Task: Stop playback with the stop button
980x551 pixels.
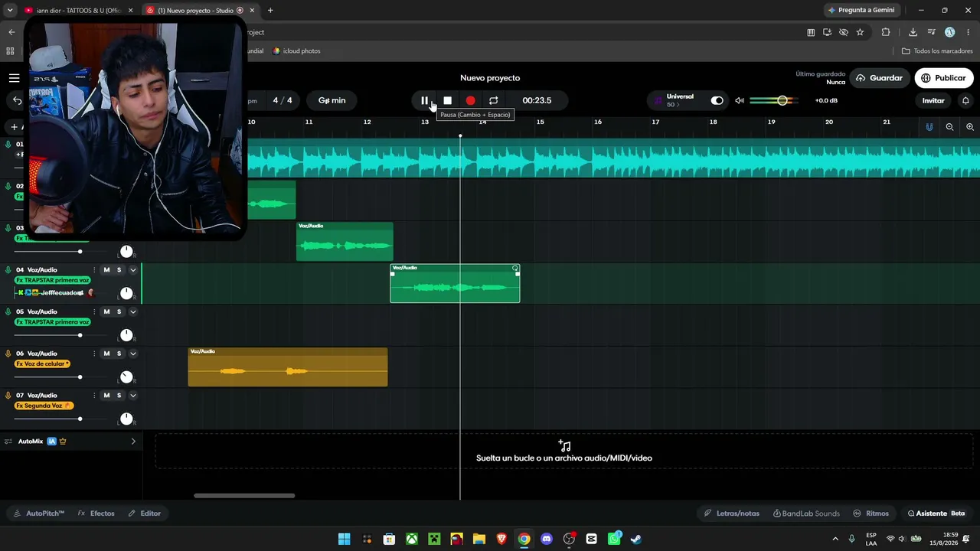Action: point(448,100)
